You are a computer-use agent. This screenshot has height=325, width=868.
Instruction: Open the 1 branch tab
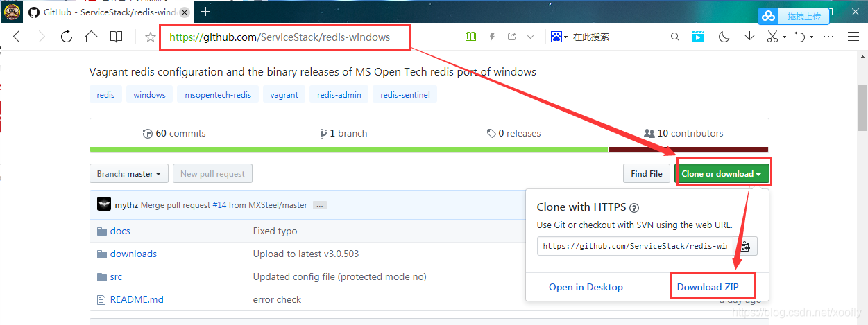(x=343, y=133)
